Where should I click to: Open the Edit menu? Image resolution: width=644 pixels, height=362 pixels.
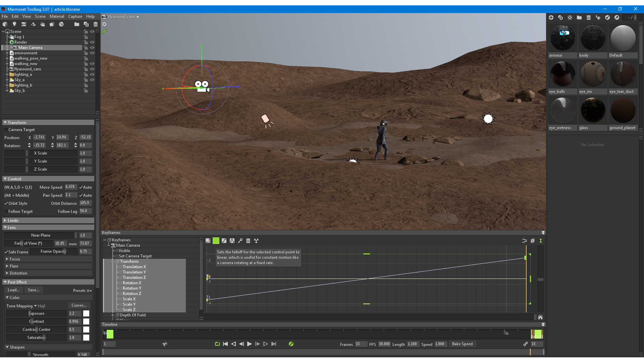tap(15, 16)
